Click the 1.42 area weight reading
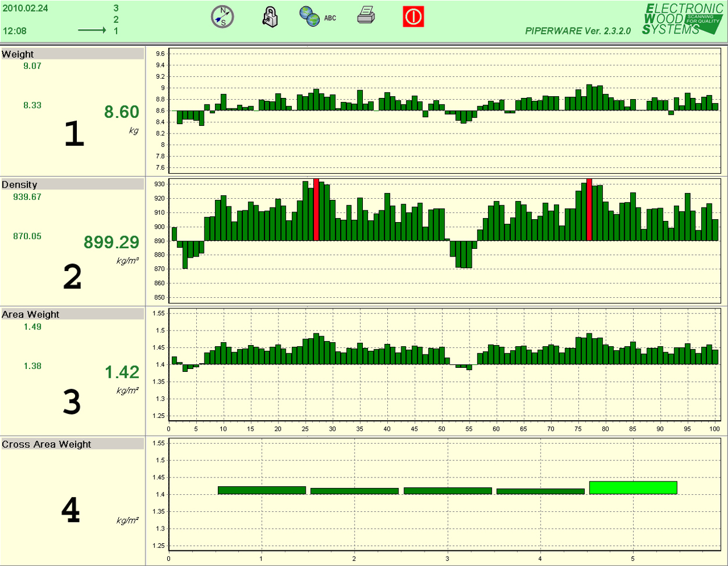The width and height of the screenshot is (728, 566). [122, 372]
